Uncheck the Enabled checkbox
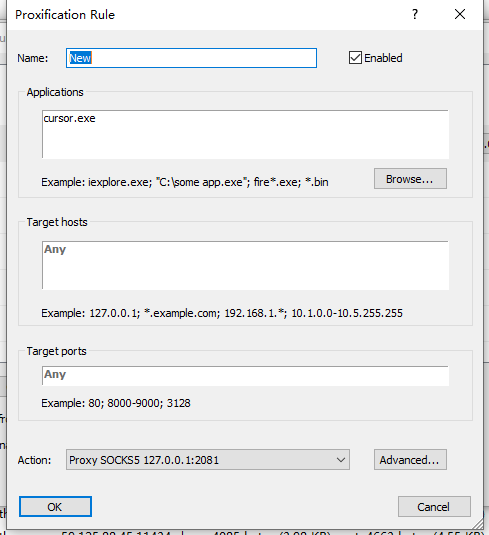489x535 pixels. pos(355,58)
